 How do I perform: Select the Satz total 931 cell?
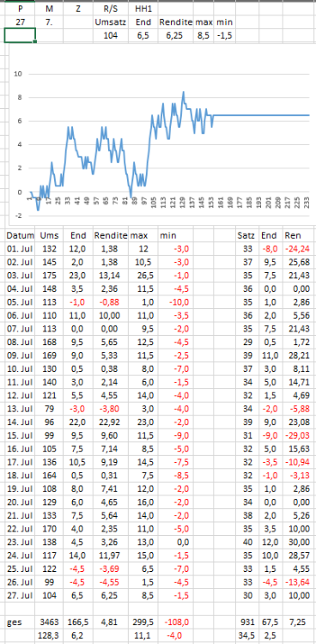(x=247, y=622)
